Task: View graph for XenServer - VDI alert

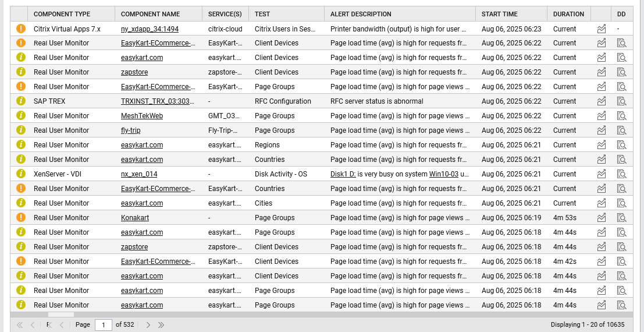Action: coord(602,174)
